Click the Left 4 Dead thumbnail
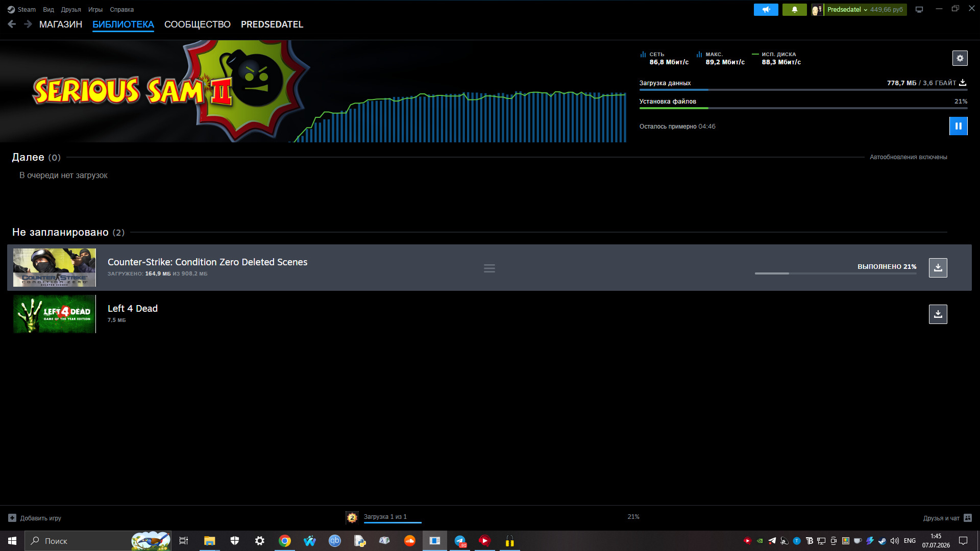Image resolution: width=980 pixels, height=551 pixels. tap(55, 314)
